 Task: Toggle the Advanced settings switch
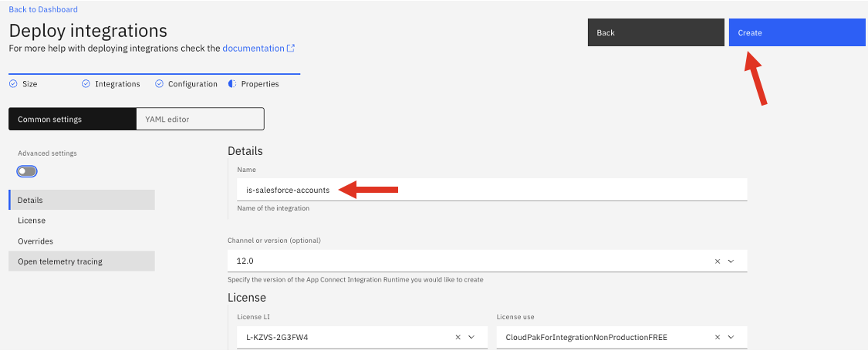27,171
